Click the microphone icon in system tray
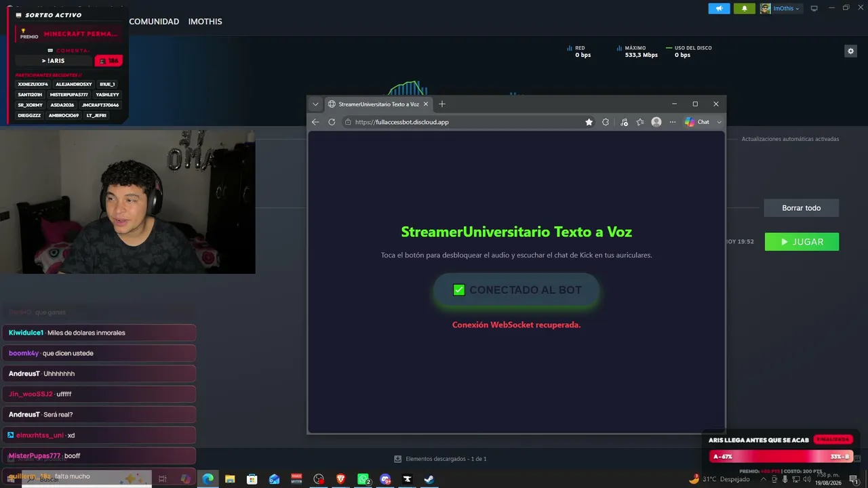The width and height of the screenshot is (868, 488). tap(785, 479)
